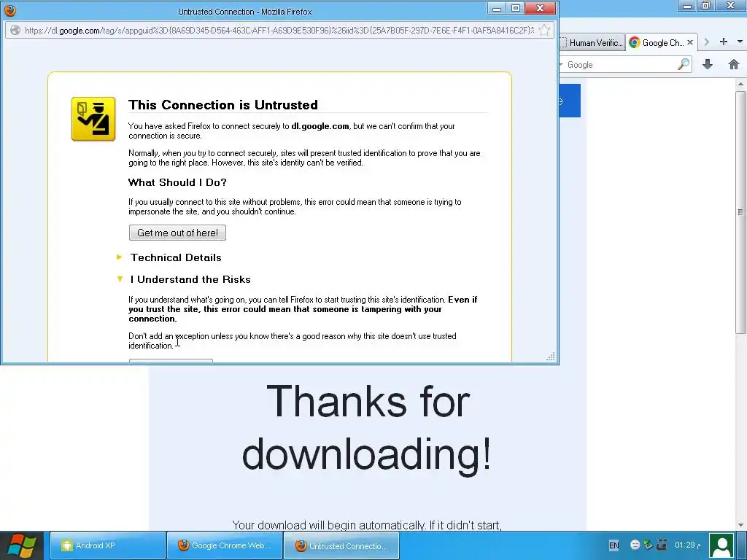Switch to Untrusted Connectio... taskbar item
747x560 pixels.
(x=341, y=545)
